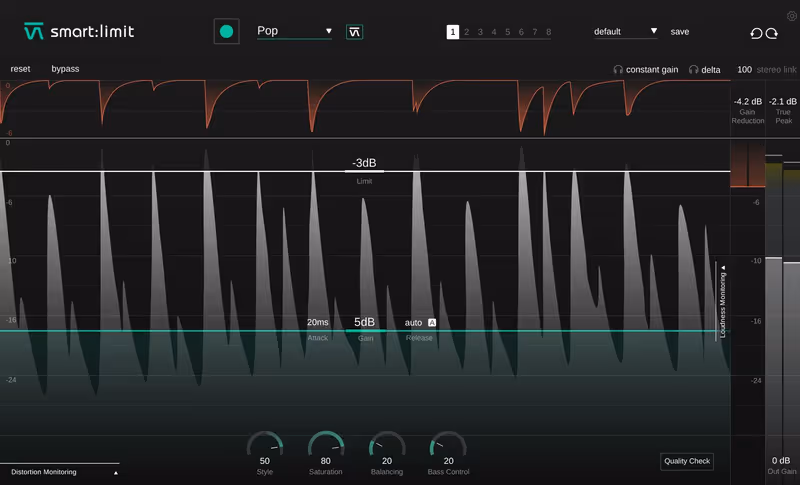Click the Bass Control knob set to 20
Viewport: 800px width, 485px height.
point(448,445)
